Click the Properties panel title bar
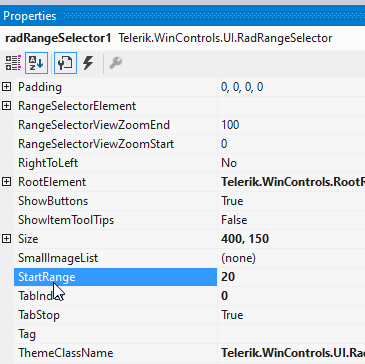The image size is (365, 364). pyautogui.click(x=182, y=16)
